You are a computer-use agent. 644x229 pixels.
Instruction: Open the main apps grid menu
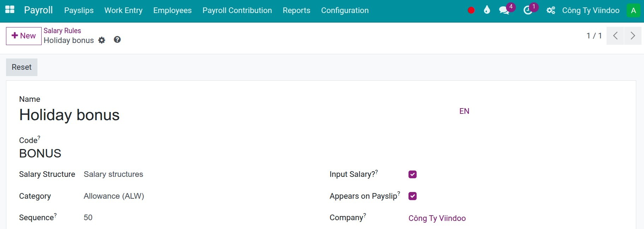pyautogui.click(x=10, y=10)
